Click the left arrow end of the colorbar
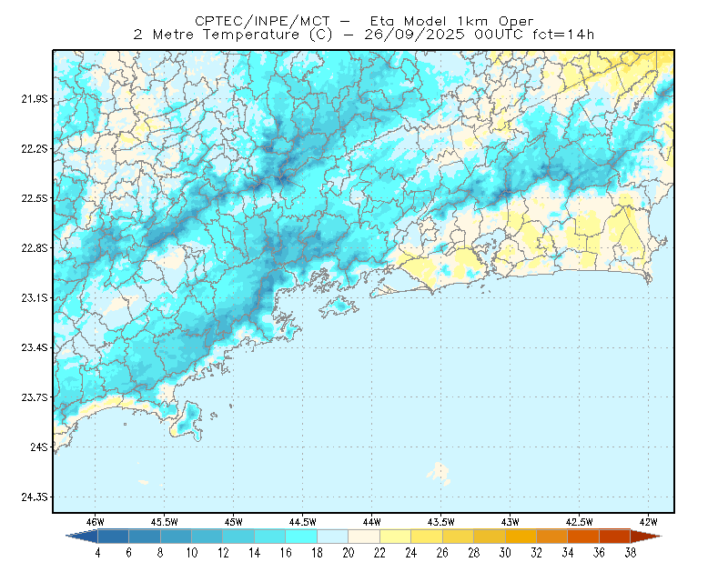The height and width of the screenshot is (562, 728). pyautogui.click(x=82, y=536)
